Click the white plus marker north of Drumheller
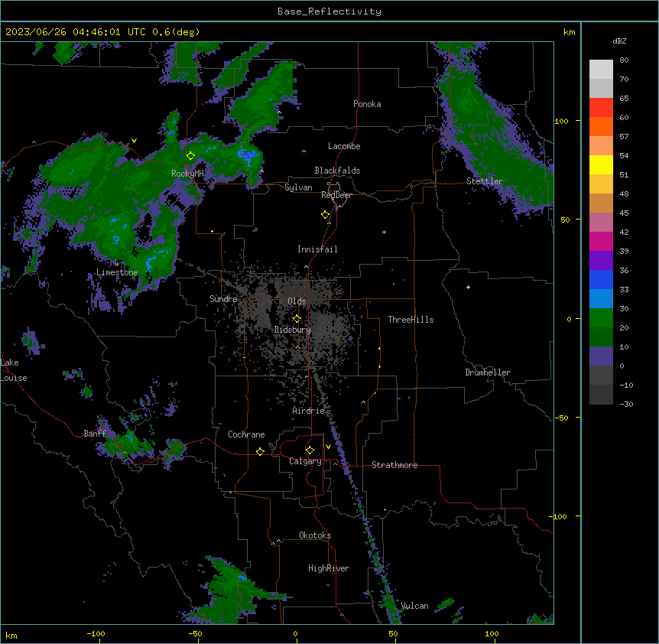The height and width of the screenshot is (644, 659). pyautogui.click(x=468, y=287)
